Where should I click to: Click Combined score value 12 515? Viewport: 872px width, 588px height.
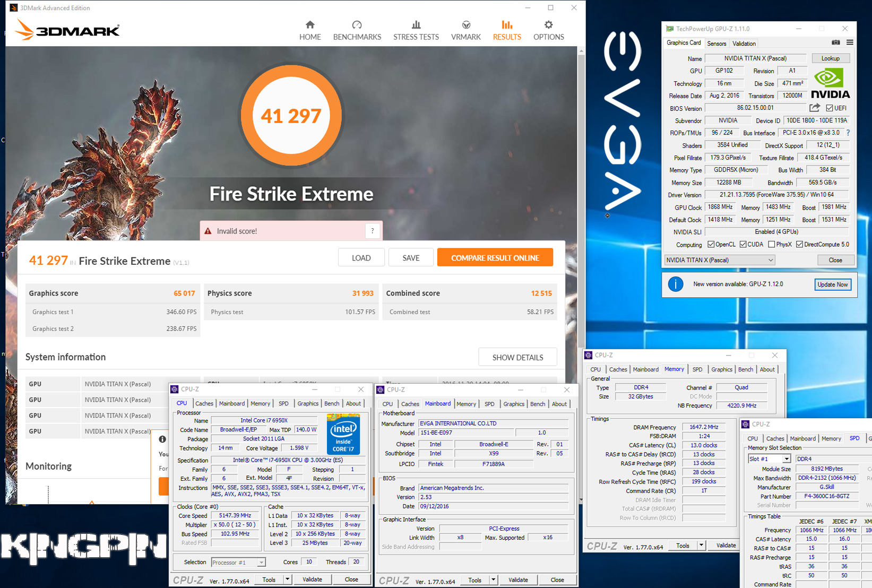tap(541, 293)
